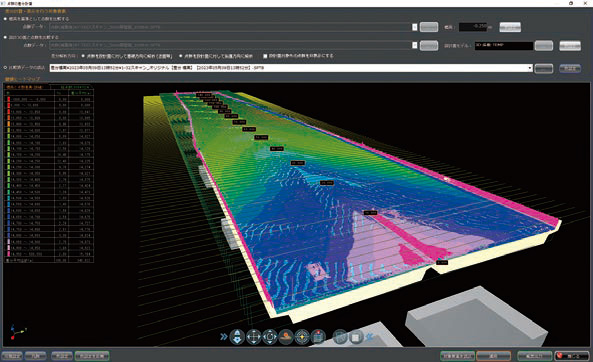
Task: Select the crosshair target center icon
Action: [x=302, y=337]
